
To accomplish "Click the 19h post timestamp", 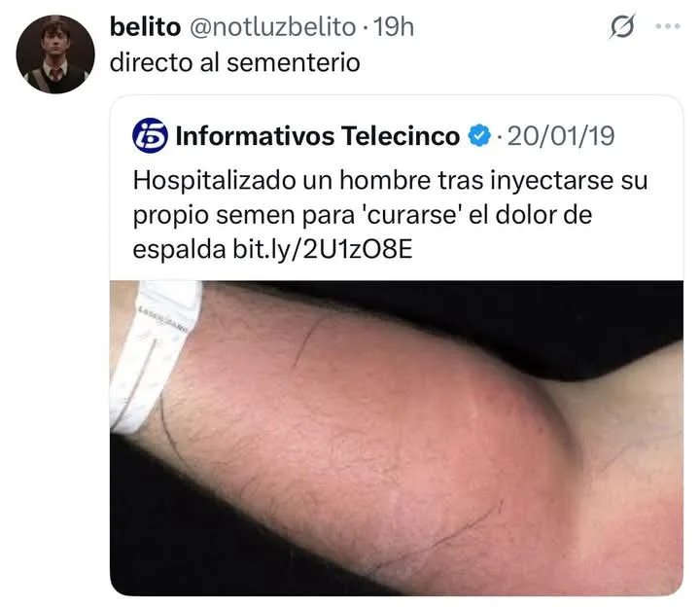I will (x=394, y=27).
